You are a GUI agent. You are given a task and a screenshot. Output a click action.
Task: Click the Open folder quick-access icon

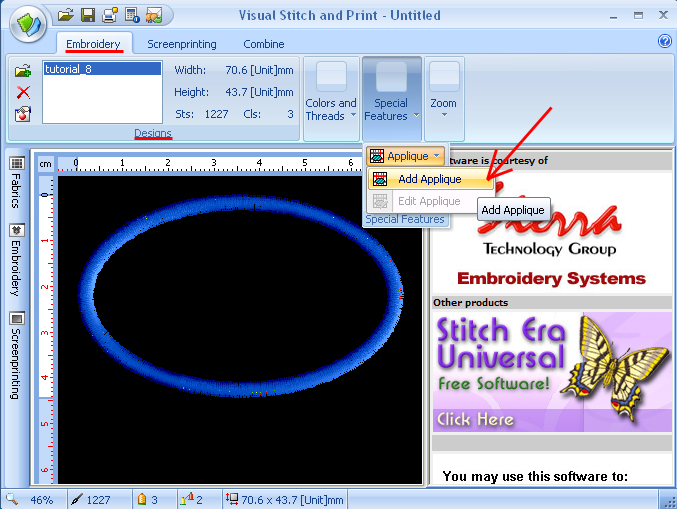tap(66, 16)
